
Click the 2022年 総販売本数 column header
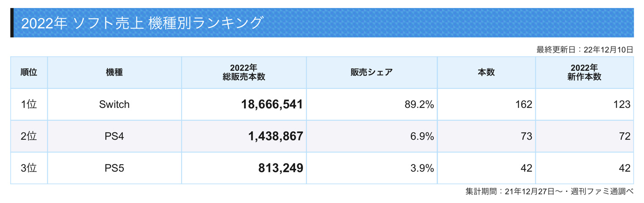pos(244,72)
